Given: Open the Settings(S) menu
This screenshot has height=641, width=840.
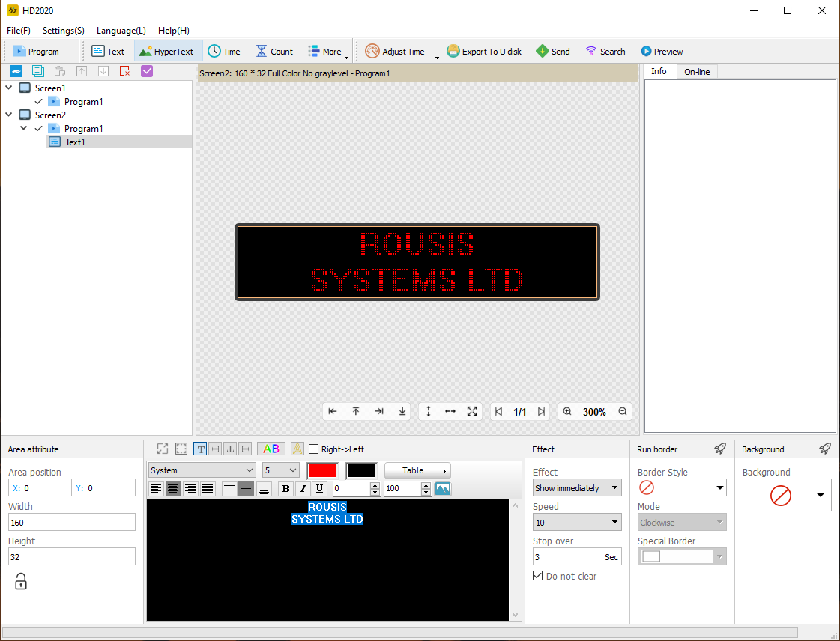Looking at the screenshot, I should tap(64, 31).
